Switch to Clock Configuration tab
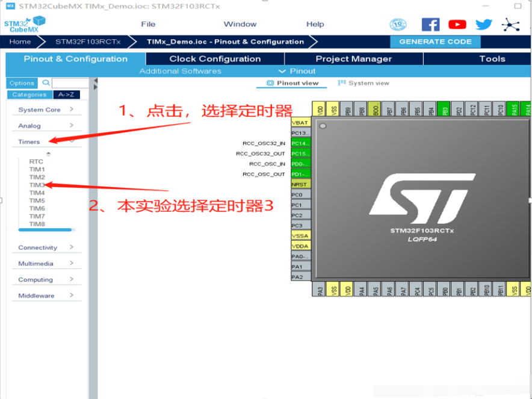Image resolution: width=532 pixels, height=399 pixels. [x=215, y=59]
